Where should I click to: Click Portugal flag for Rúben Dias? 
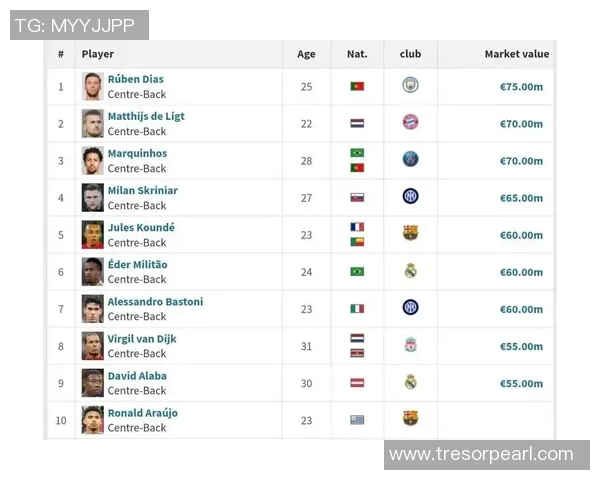(x=357, y=87)
